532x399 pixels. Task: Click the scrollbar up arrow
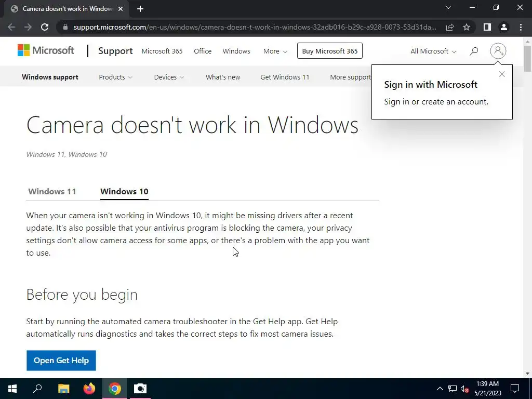click(527, 41)
